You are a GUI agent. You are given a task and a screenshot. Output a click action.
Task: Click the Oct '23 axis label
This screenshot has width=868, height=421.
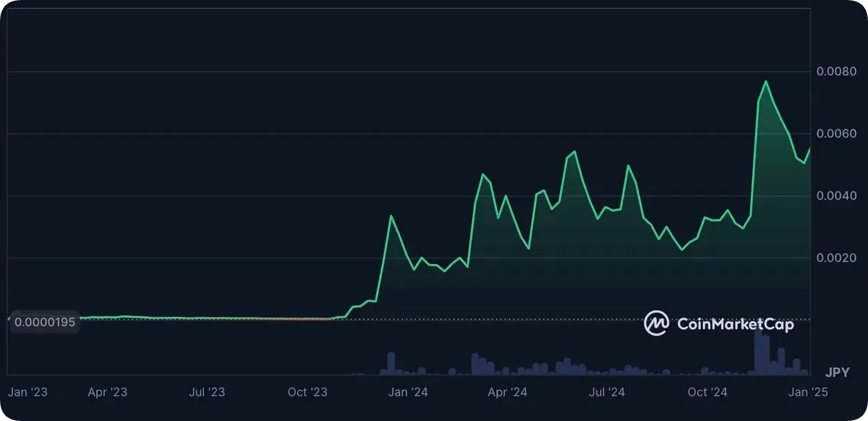point(308,392)
